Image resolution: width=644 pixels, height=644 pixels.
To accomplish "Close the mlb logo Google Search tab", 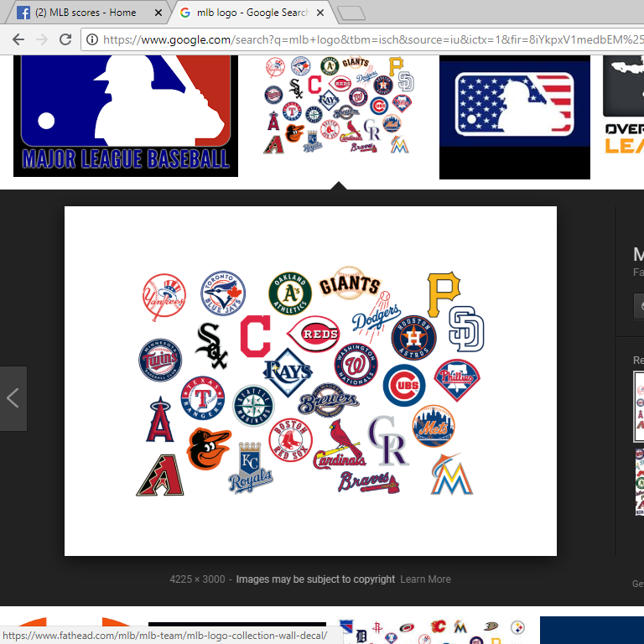I will point(320,13).
